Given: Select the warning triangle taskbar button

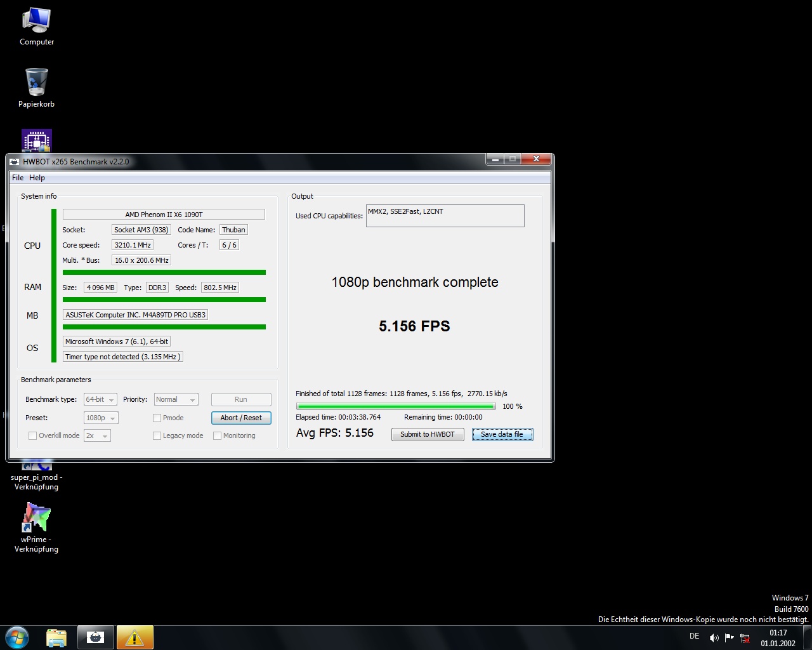Looking at the screenshot, I should [134, 637].
